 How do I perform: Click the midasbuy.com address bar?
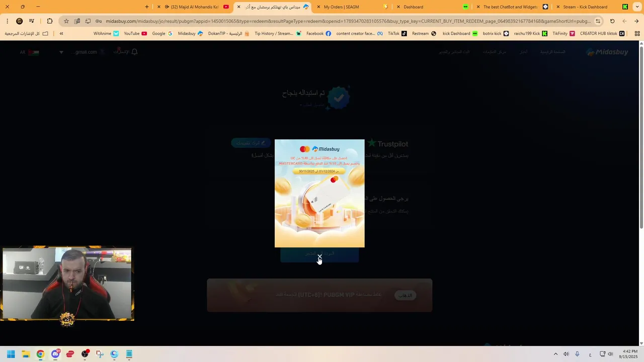click(x=347, y=21)
